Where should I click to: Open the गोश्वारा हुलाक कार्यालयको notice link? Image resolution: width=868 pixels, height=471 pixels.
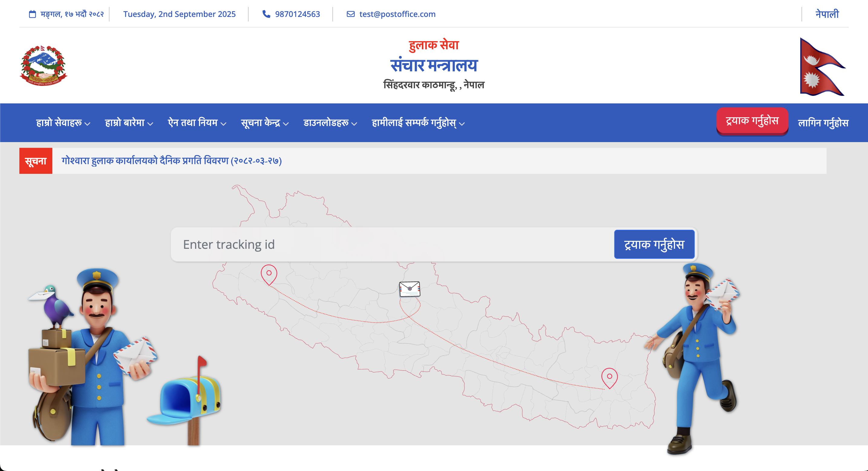[171, 161]
